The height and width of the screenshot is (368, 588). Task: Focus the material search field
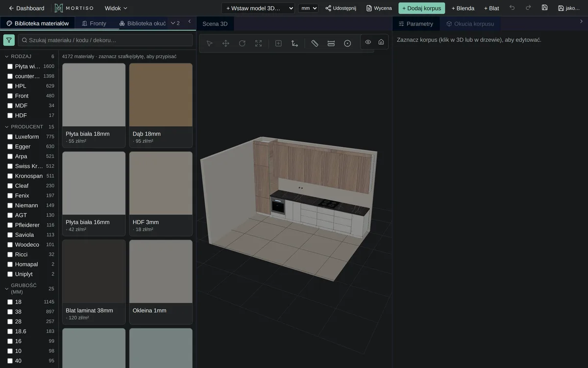pyautogui.click(x=105, y=40)
